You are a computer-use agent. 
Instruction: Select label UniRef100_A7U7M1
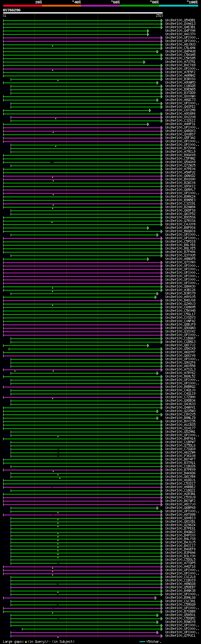(180, 62)
